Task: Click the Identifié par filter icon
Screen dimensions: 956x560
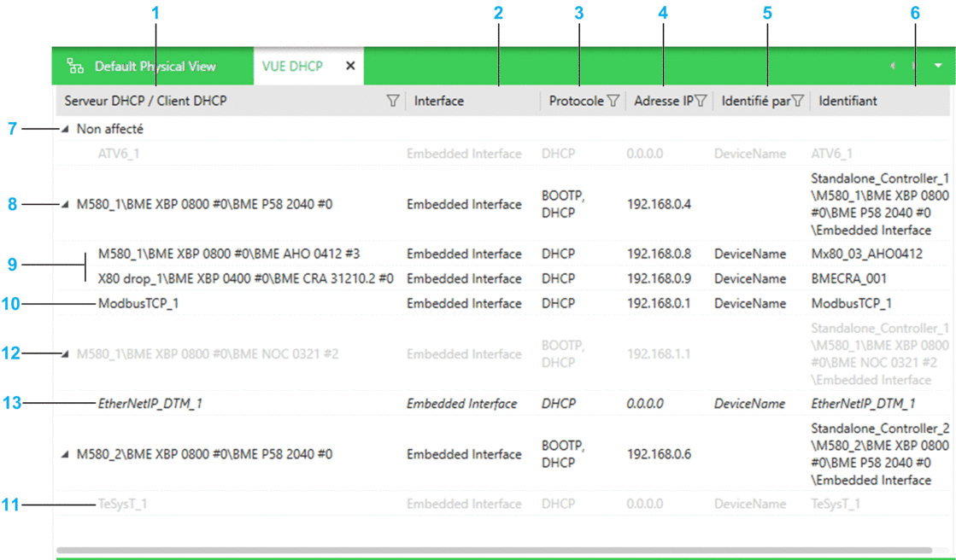Action: tap(798, 102)
